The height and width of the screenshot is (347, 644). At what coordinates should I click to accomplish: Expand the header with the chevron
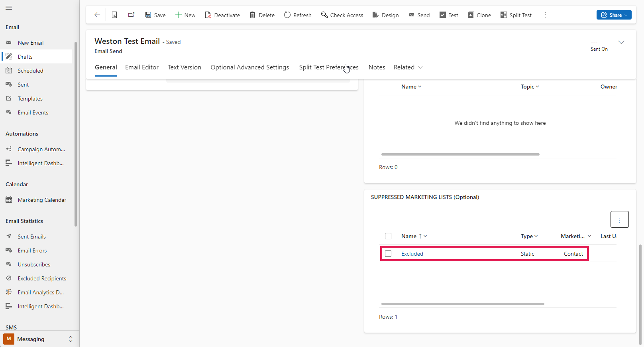tap(621, 42)
